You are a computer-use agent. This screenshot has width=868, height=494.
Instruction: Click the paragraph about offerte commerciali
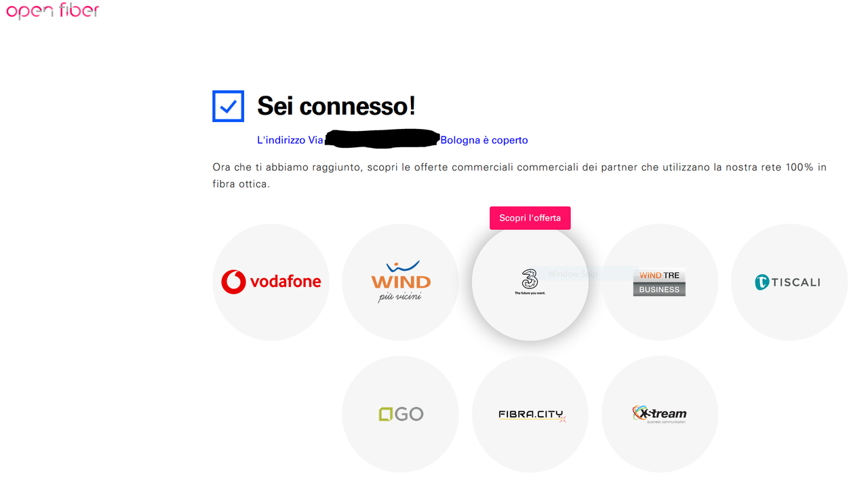519,175
